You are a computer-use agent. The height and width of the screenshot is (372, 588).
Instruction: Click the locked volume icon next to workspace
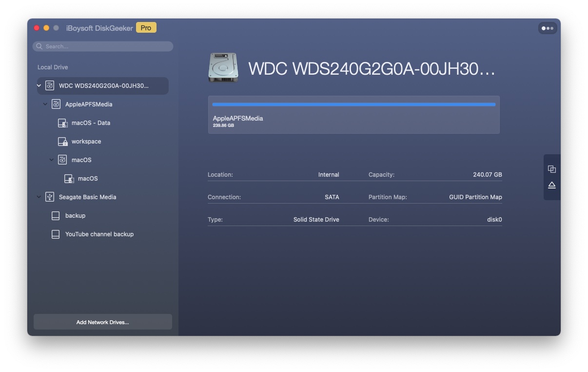[x=62, y=142]
